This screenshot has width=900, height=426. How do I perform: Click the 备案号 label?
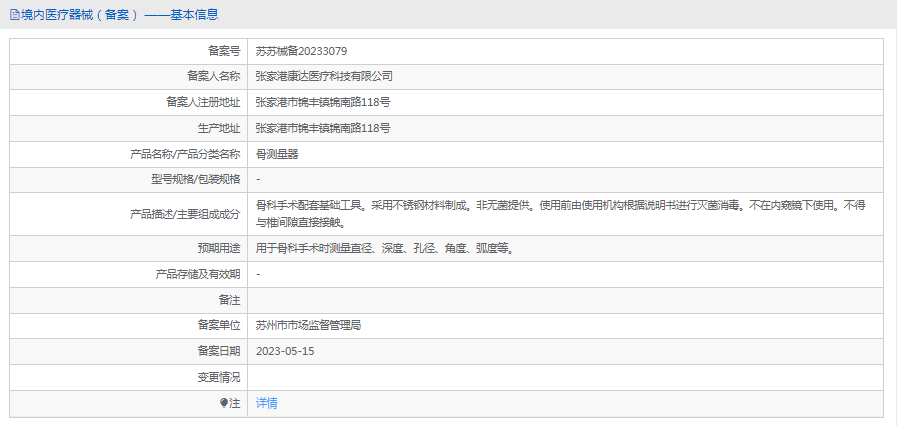(x=224, y=52)
